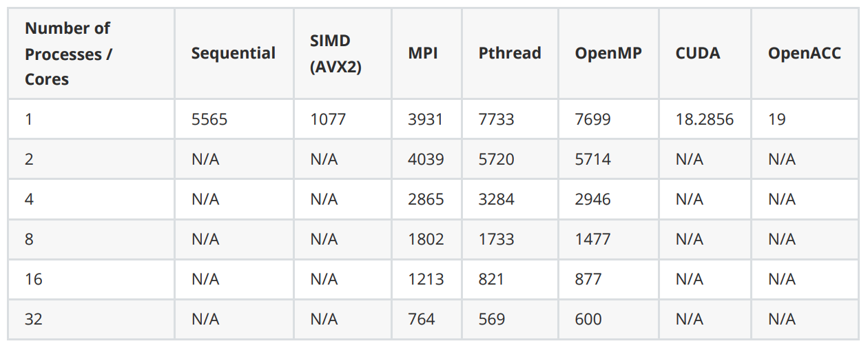Image resolution: width=868 pixels, height=348 pixels.
Task: Click the MPI value 4039
Action: click(426, 160)
